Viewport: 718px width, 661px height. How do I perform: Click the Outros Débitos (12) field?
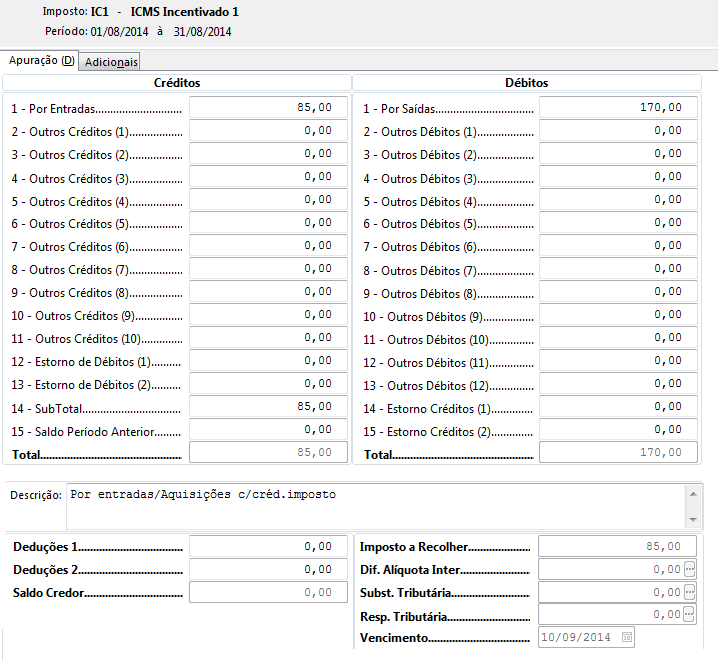coord(618,384)
